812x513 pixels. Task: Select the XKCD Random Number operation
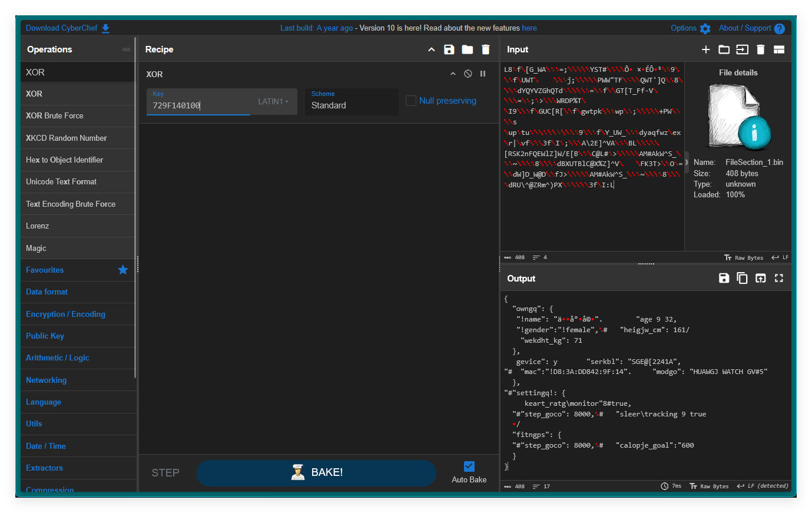coord(78,138)
